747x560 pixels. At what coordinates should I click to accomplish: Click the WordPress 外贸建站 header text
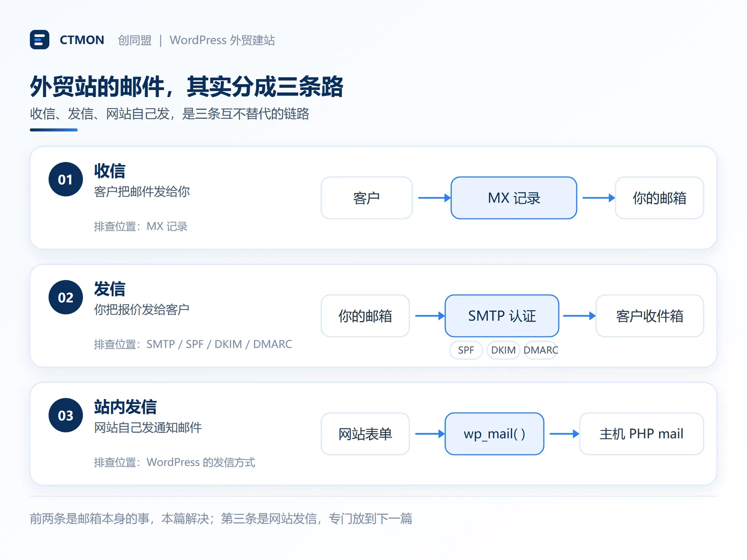pyautogui.click(x=222, y=40)
